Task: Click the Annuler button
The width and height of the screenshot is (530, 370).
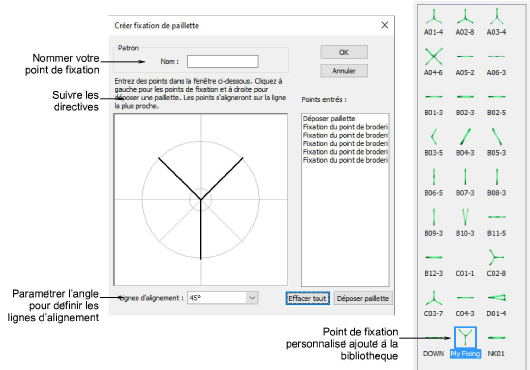Action: point(344,71)
